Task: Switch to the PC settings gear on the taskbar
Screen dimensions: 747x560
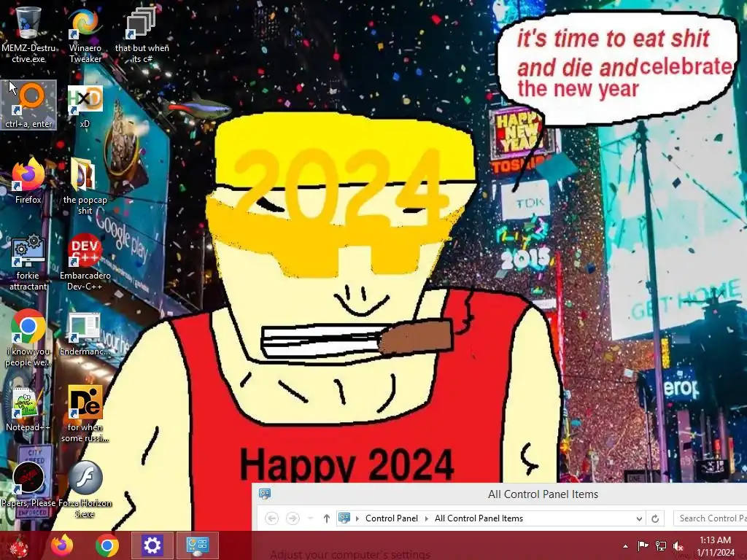Action: pos(152,545)
